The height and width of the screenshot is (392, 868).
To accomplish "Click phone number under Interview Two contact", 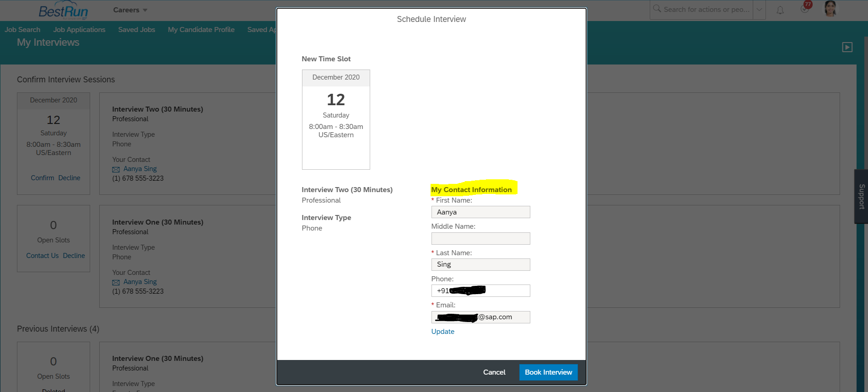I will (138, 178).
